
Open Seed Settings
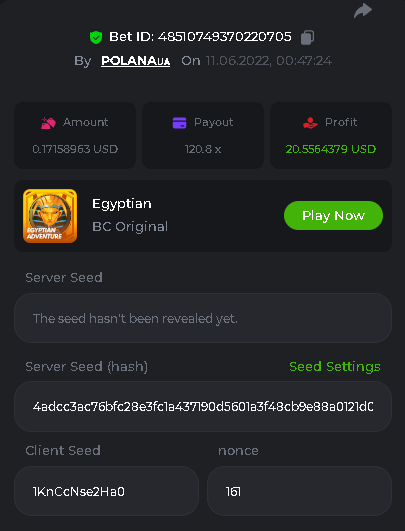[x=335, y=366]
